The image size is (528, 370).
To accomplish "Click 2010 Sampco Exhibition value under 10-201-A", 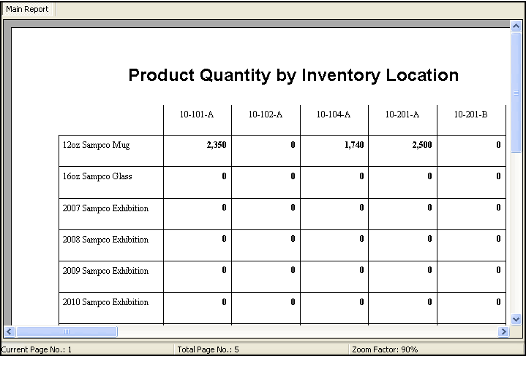I will pos(430,302).
